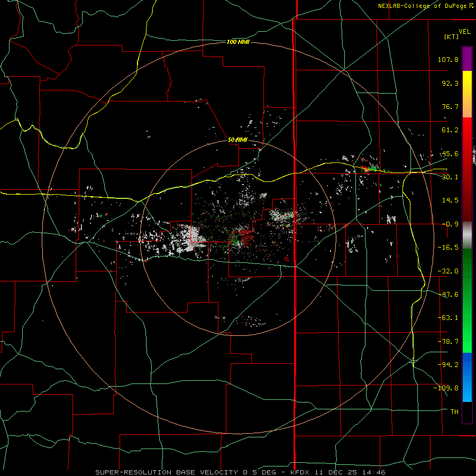Click the -78.7 velocity scale value
This screenshot has width=476, height=476.
448,342
